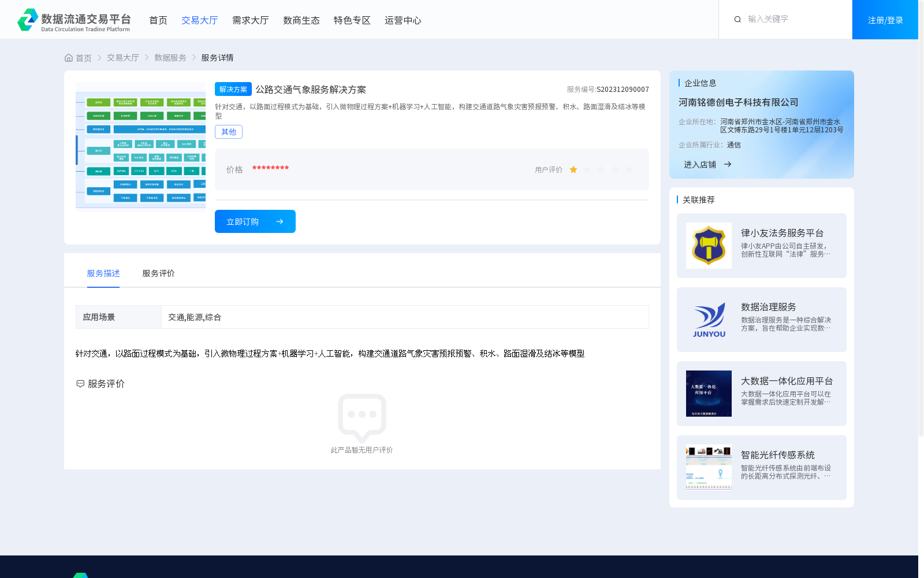Switch to the 服务描述 tab
The height and width of the screenshot is (578, 924).
tap(103, 273)
